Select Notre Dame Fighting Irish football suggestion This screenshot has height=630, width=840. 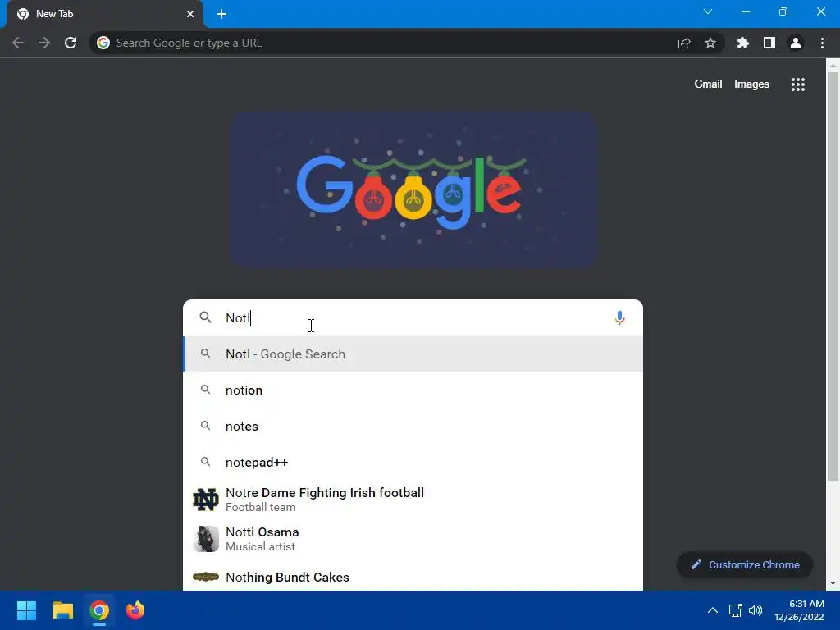pyautogui.click(x=413, y=500)
